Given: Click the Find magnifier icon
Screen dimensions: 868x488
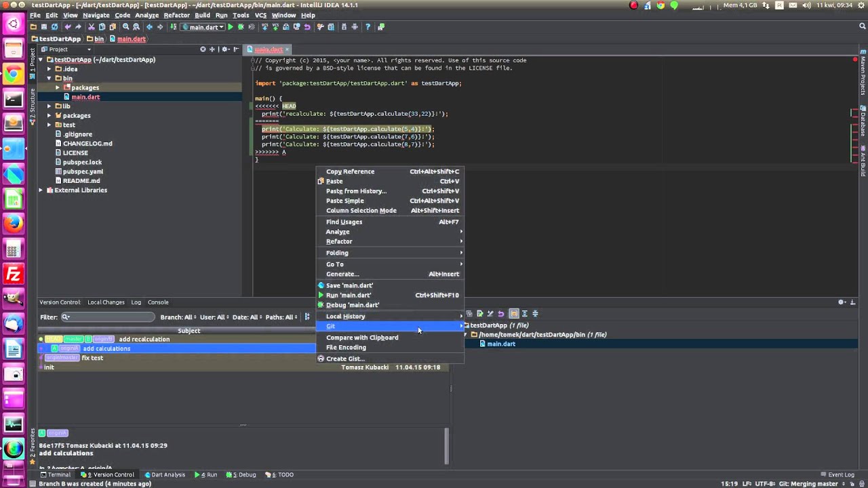Looking at the screenshot, I should 125,27.
